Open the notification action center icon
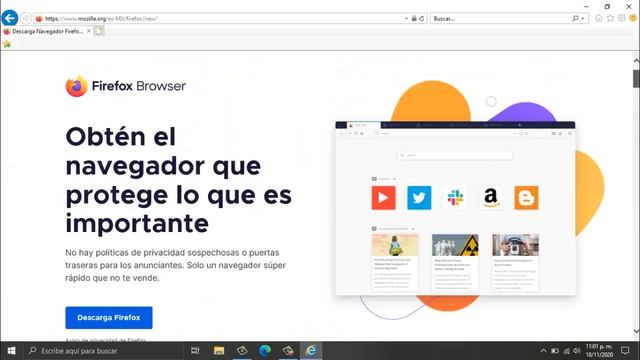The image size is (640, 360). (625, 351)
